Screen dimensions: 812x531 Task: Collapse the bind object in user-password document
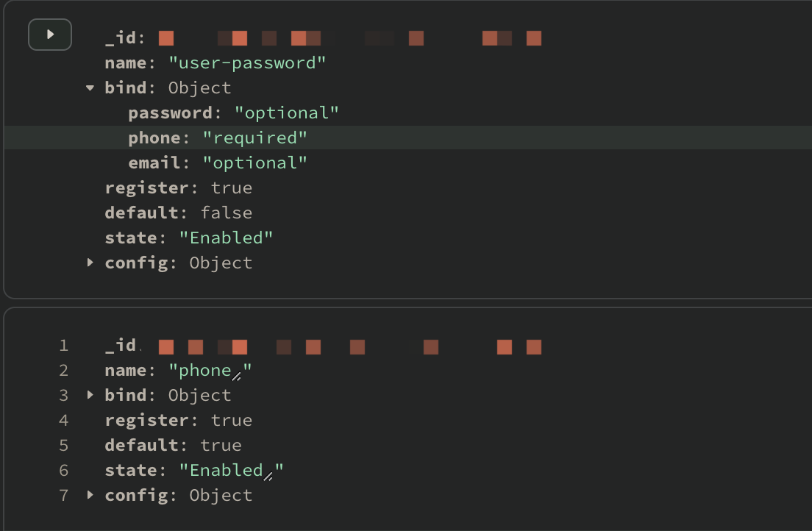coord(90,88)
